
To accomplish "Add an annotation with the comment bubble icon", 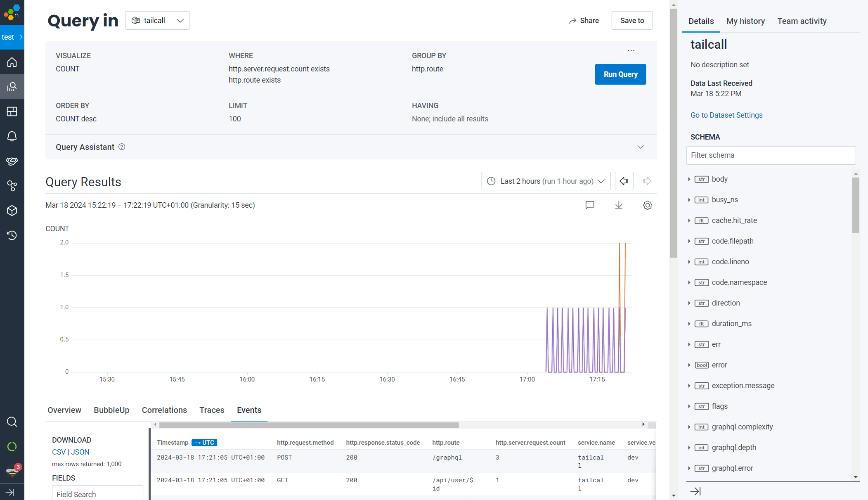I will pos(590,205).
